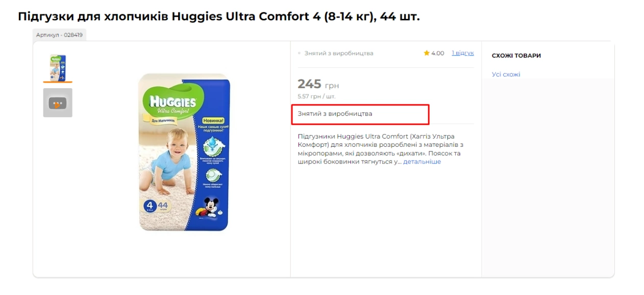Click the Huggies logo on the package
The image size is (644, 295).
coord(172,99)
